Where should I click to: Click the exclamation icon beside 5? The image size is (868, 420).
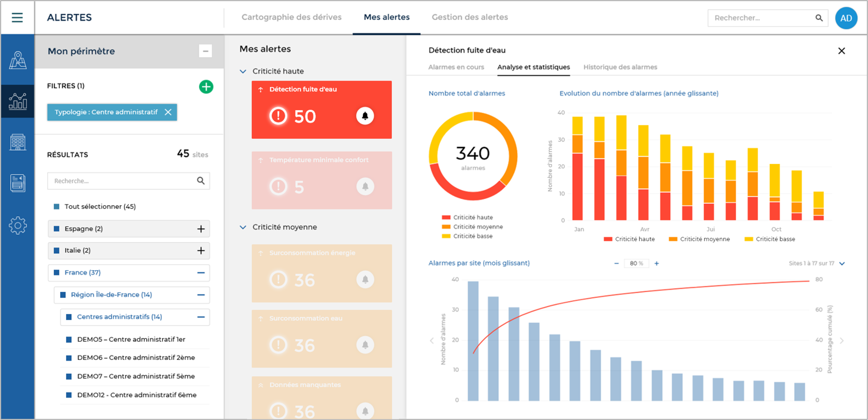point(278,186)
